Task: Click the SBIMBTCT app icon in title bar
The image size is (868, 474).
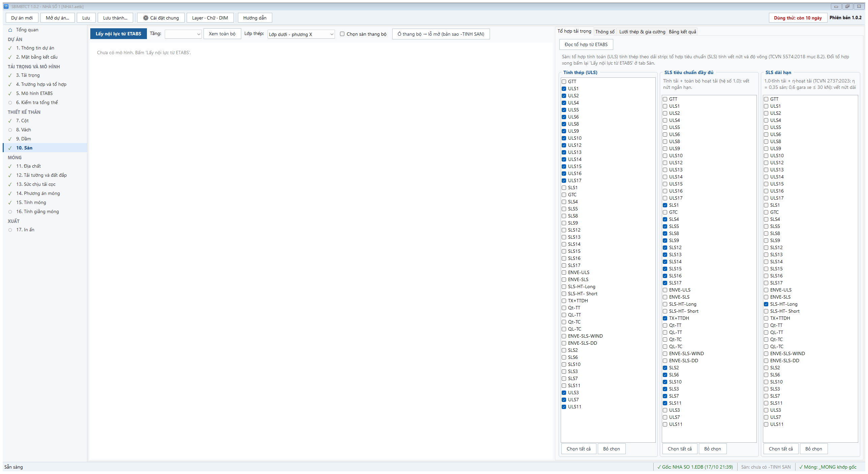Action: click(6, 6)
